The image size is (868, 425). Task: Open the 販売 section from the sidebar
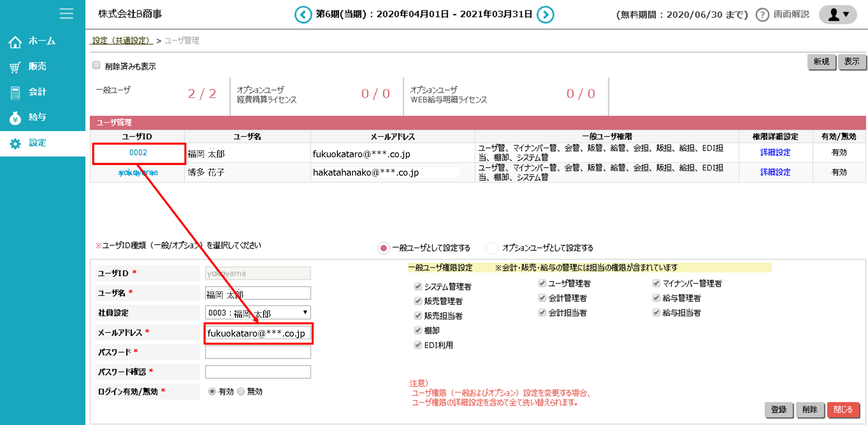tap(15, 66)
